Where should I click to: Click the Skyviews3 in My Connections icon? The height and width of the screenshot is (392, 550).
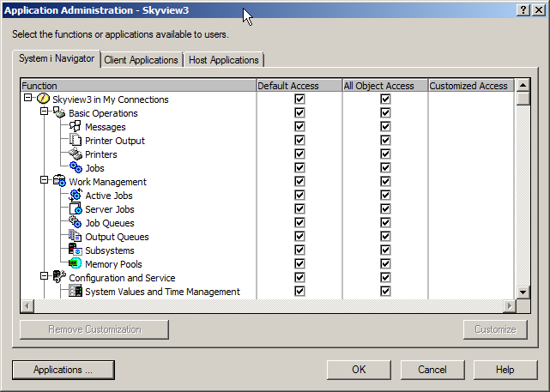43,99
